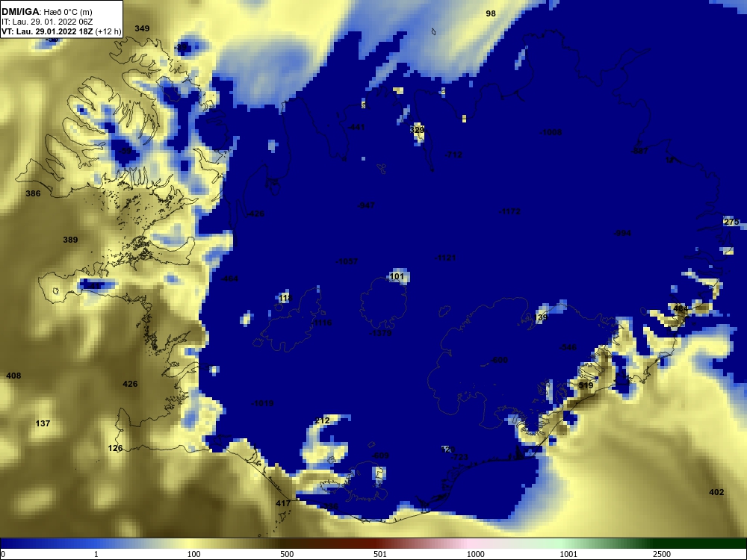The width and height of the screenshot is (747, 560).
Task: Select the map value -1116
Action: tap(321, 323)
